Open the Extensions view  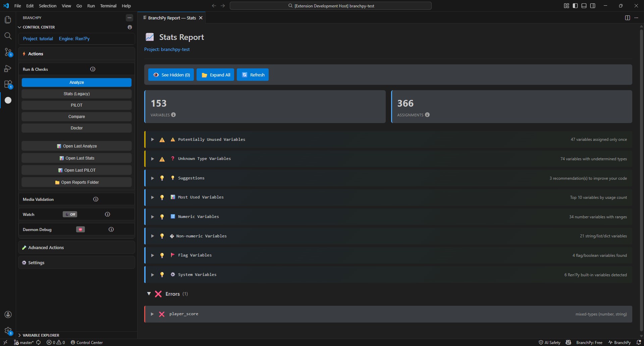pyautogui.click(x=8, y=84)
